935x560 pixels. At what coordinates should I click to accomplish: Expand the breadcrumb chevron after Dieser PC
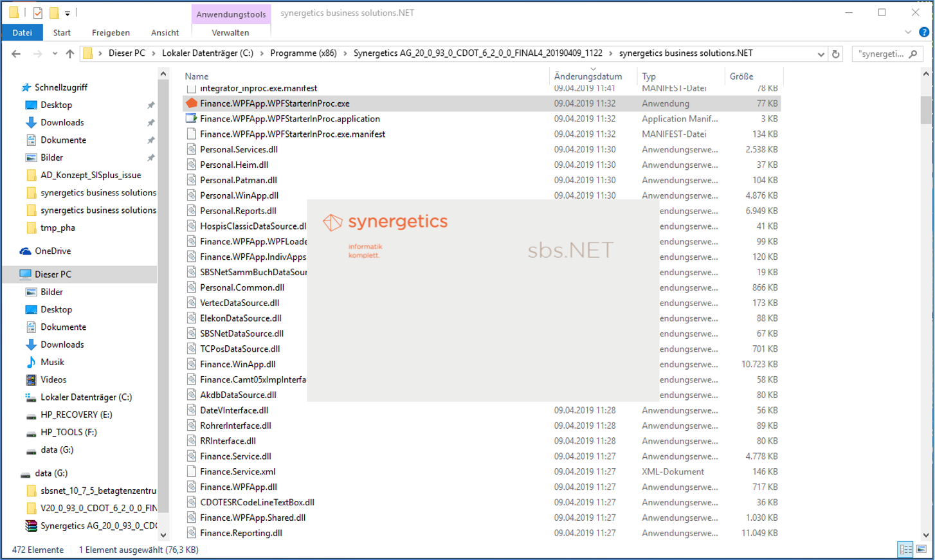[154, 53]
